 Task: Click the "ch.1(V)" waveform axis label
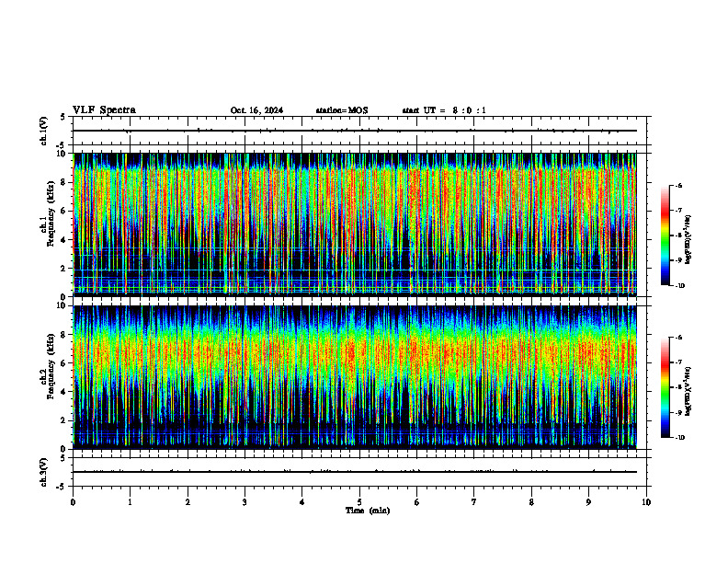coord(44,131)
